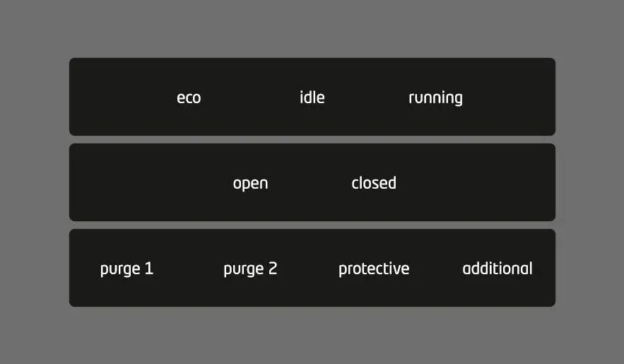Select the purge 1 option
This screenshot has width=624, height=364.
coord(126,269)
